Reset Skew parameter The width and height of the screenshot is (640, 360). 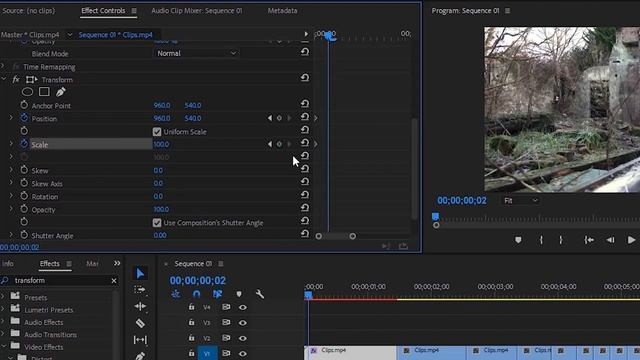coord(304,169)
